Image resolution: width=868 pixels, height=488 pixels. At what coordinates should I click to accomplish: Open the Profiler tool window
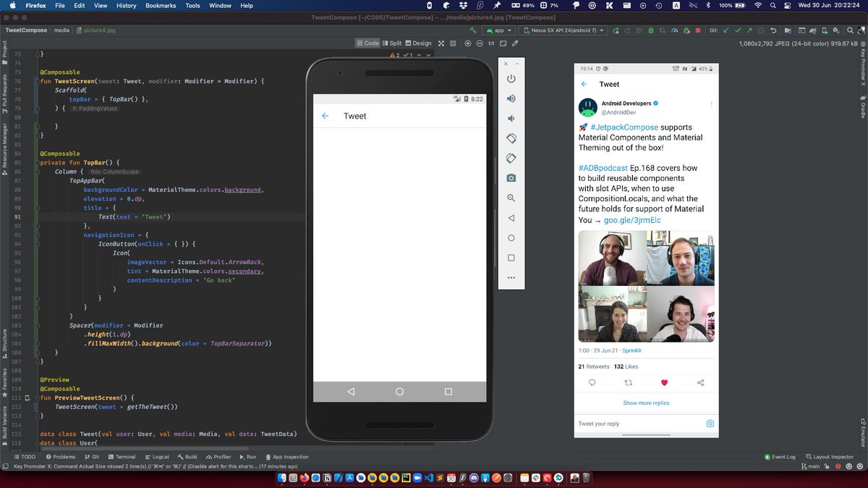pos(218,457)
